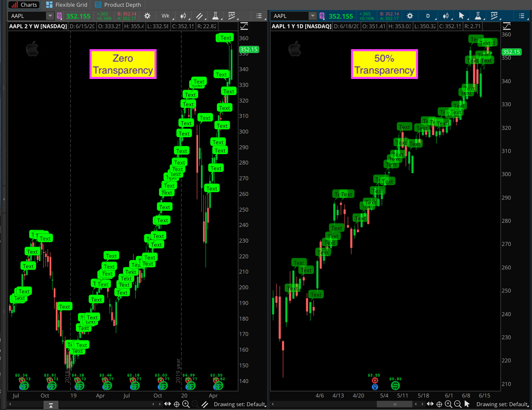Click the AAPL symbol field in right chart

[x=290, y=16]
